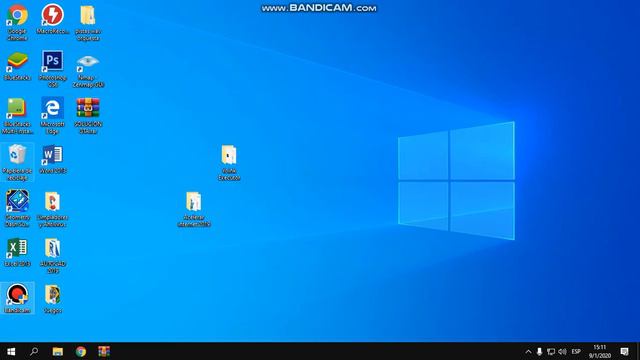Launch the Bandicam desktop shortcut
The image size is (640, 360).
pos(17,298)
